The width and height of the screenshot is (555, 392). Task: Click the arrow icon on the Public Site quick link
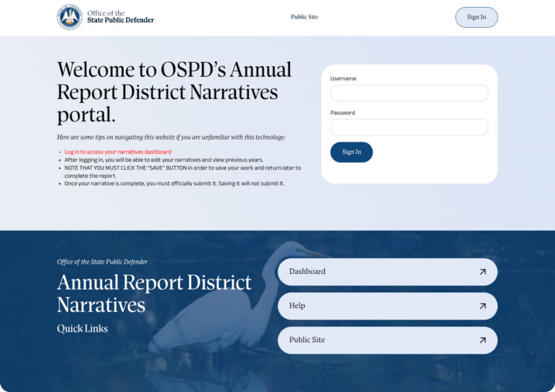click(x=482, y=340)
